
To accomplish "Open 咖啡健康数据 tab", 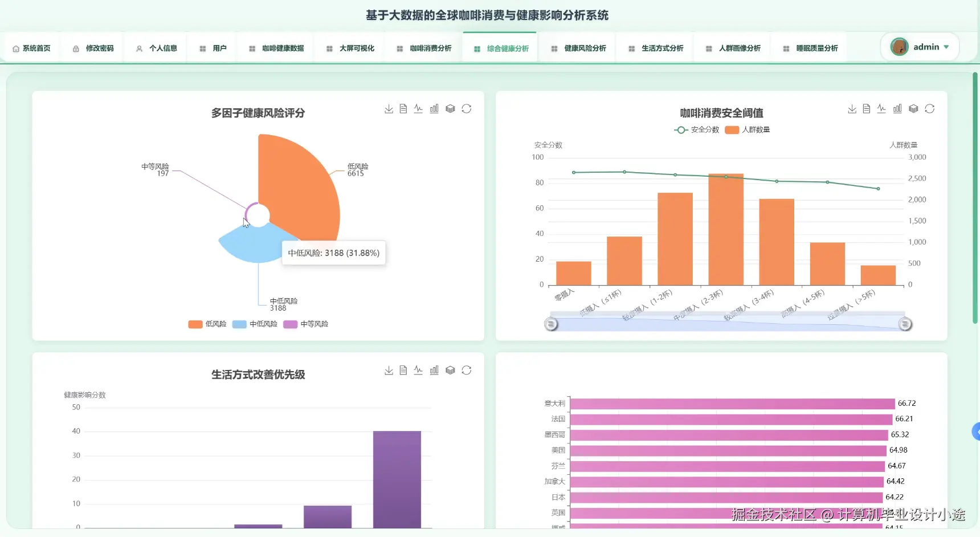I will coord(277,48).
